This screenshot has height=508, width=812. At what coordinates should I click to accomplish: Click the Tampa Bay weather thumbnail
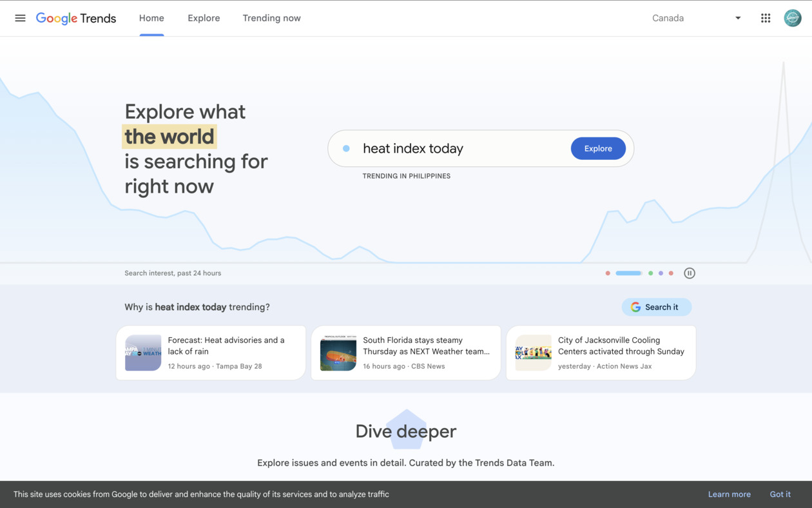(143, 353)
